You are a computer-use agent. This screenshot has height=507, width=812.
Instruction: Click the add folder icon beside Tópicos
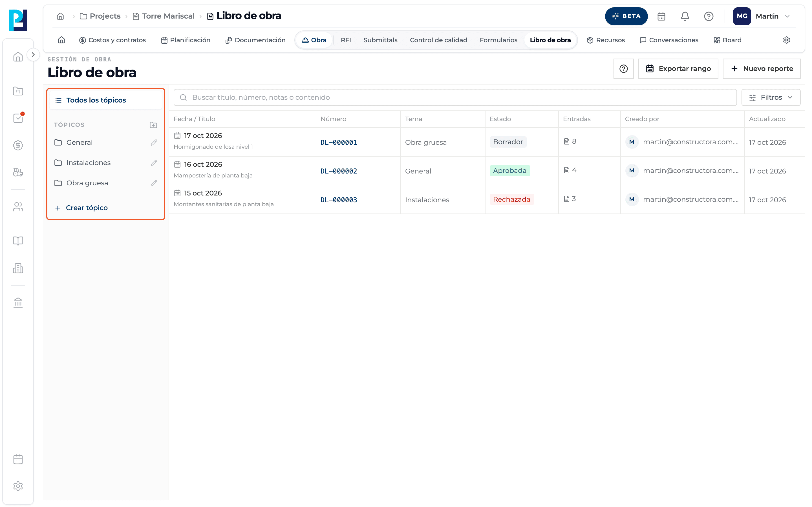click(x=153, y=125)
